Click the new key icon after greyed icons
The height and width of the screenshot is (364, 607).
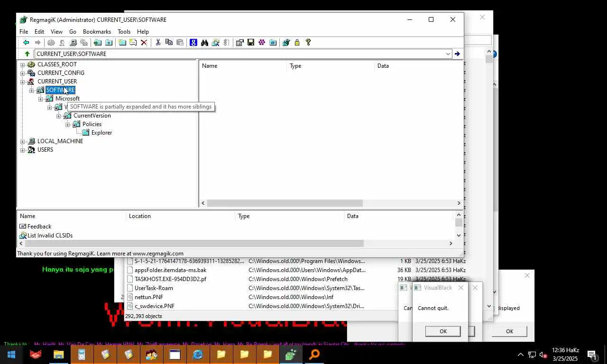tap(97, 43)
